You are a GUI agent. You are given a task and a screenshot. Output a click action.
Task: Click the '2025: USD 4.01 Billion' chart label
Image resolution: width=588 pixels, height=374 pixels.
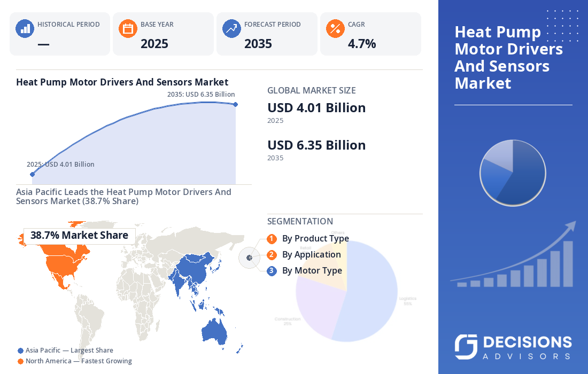coord(60,165)
